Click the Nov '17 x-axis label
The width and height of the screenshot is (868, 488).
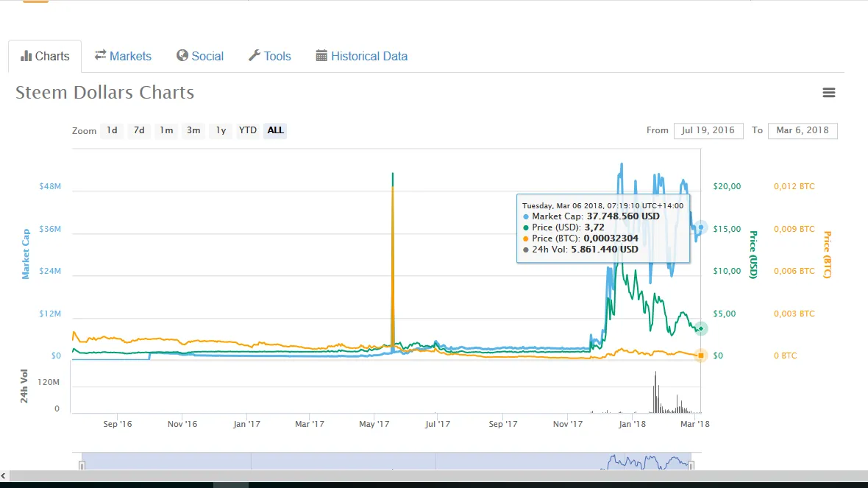[x=567, y=424]
